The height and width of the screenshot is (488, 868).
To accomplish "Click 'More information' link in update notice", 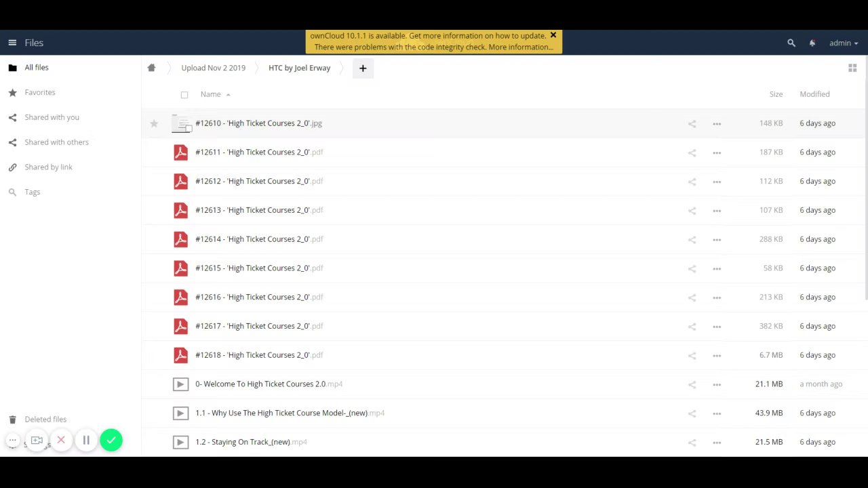I will point(520,47).
